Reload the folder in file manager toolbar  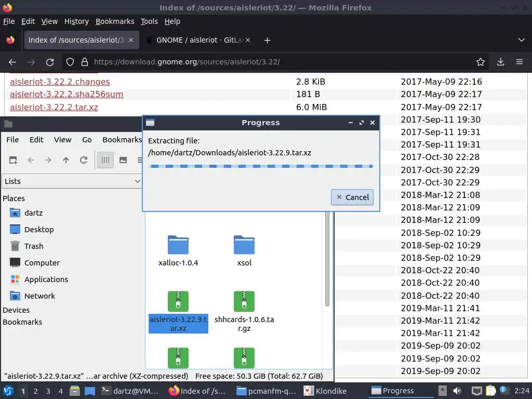click(x=84, y=160)
